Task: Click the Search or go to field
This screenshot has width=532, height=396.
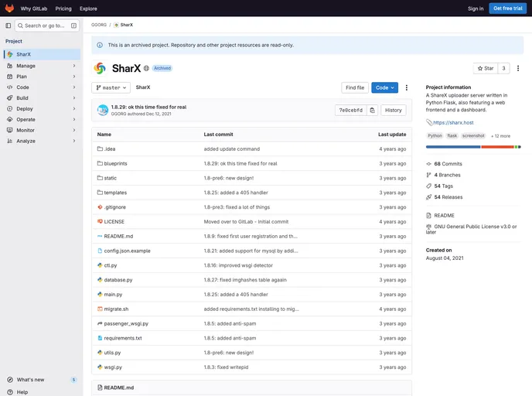Action: tap(47, 26)
